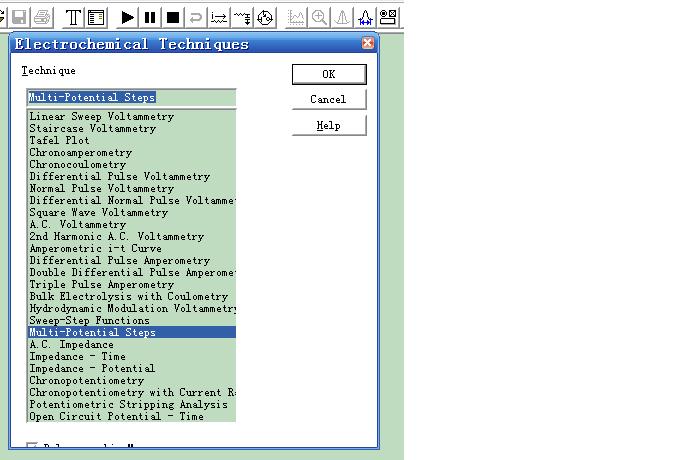Image resolution: width=680 pixels, height=460 pixels.
Task: Select Impedance - Time technique
Action: pos(131,356)
